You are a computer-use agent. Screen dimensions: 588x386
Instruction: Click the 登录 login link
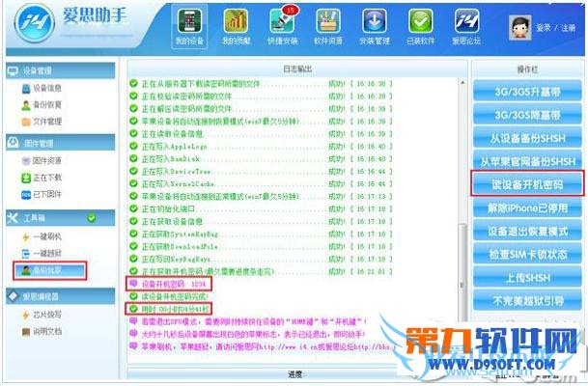[543, 27]
